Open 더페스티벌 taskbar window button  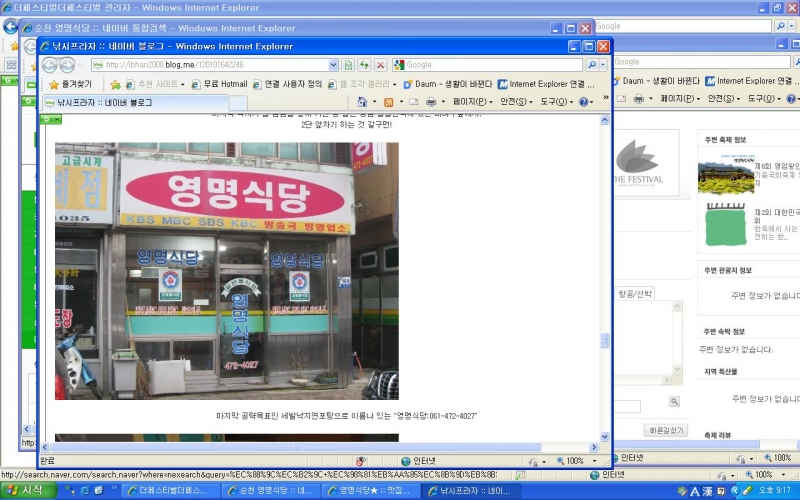pos(171,491)
